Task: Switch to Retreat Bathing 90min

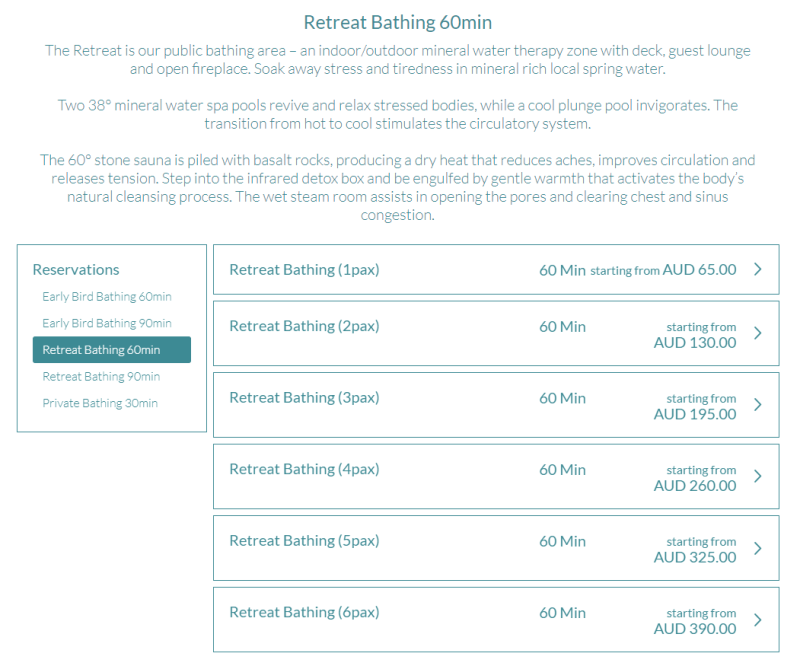Action: coord(101,376)
